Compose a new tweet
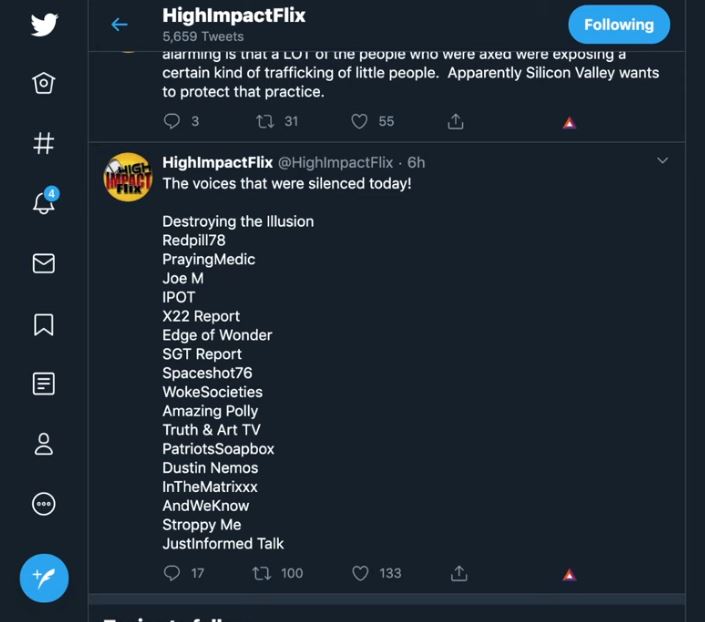Screen dimensions: 705x622 pyautogui.click(x=44, y=578)
